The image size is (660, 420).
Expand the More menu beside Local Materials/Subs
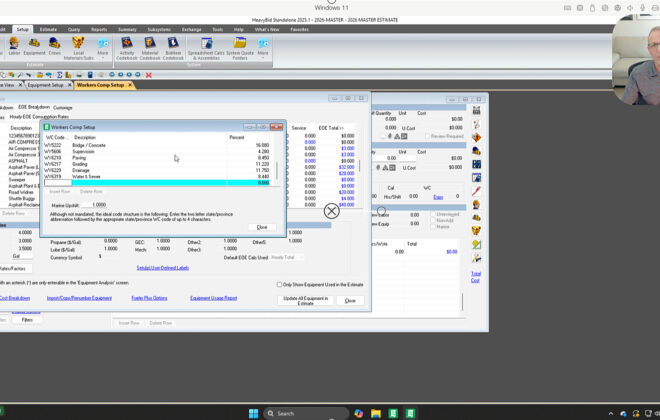coord(103,46)
